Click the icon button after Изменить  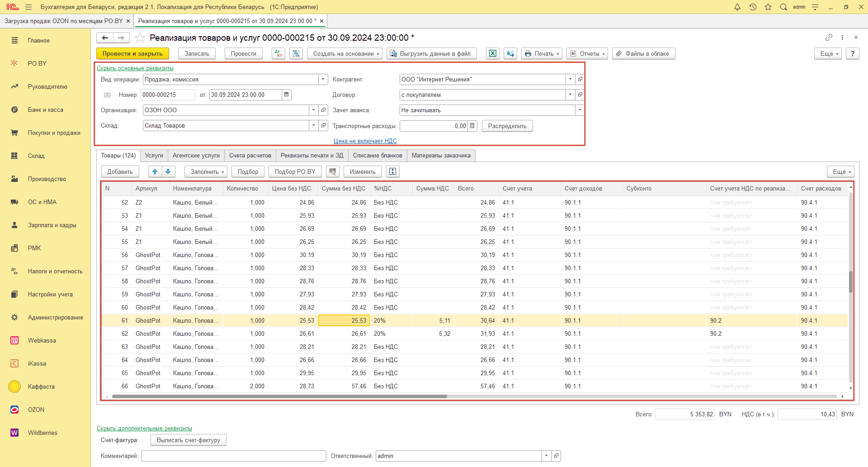click(393, 172)
